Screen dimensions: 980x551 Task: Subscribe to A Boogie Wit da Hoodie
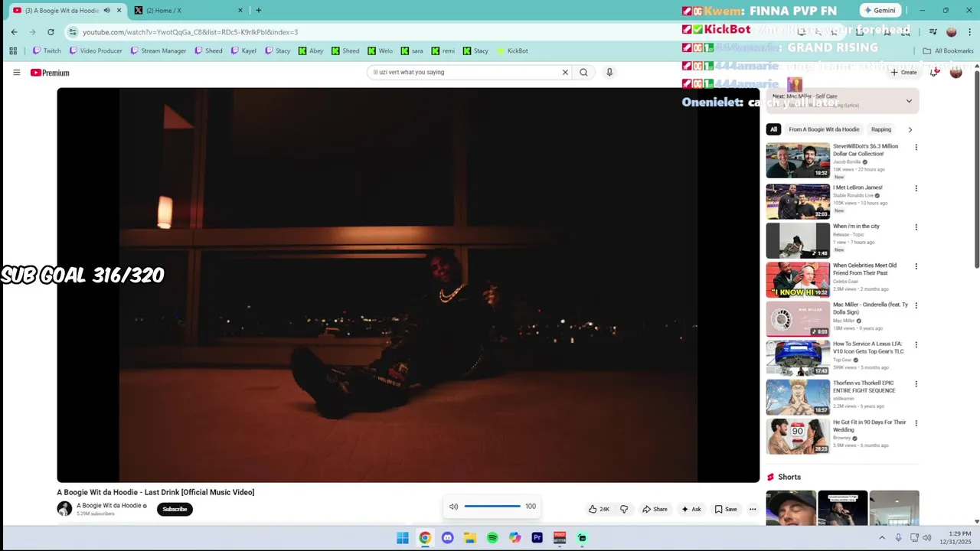[175, 509]
